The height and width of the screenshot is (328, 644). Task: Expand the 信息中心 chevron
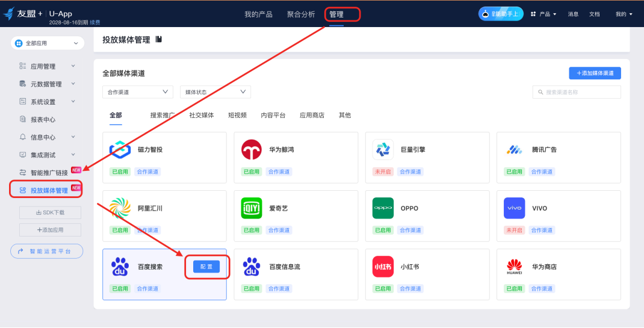73,137
